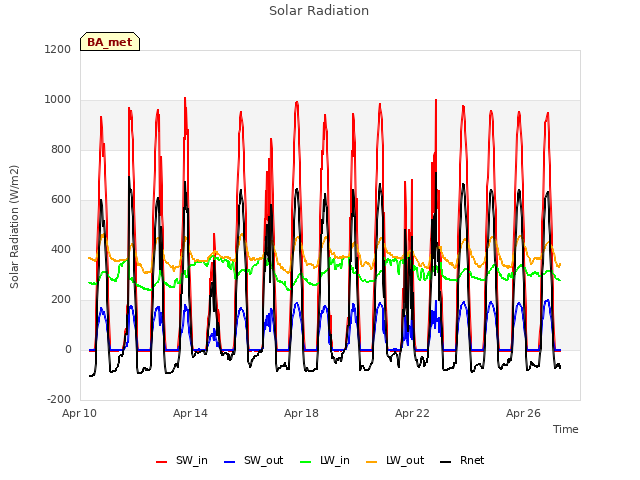Click the 200 y-axis tick label
This screenshot has width=640, height=480.
(x=61, y=300)
